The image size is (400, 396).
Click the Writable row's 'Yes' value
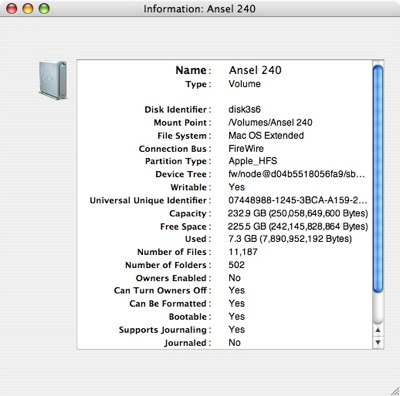tap(237, 187)
